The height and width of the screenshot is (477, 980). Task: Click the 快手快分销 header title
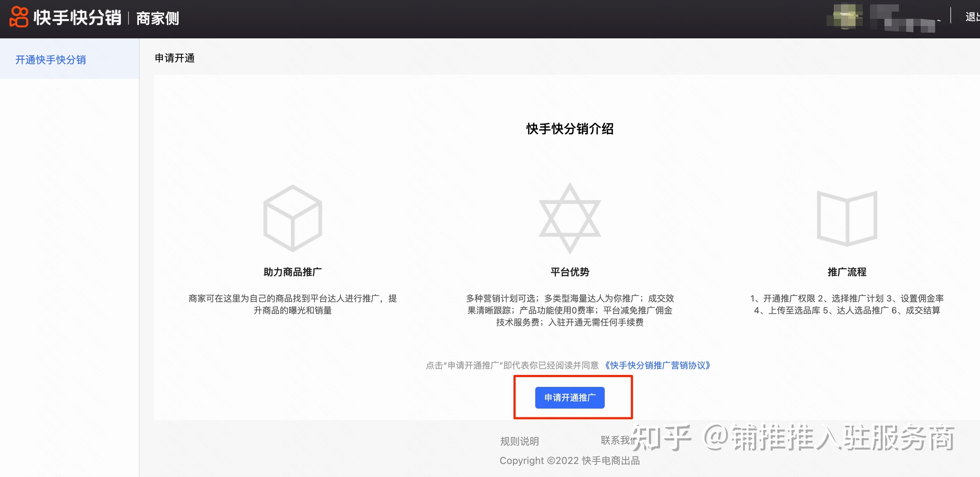click(x=77, y=17)
